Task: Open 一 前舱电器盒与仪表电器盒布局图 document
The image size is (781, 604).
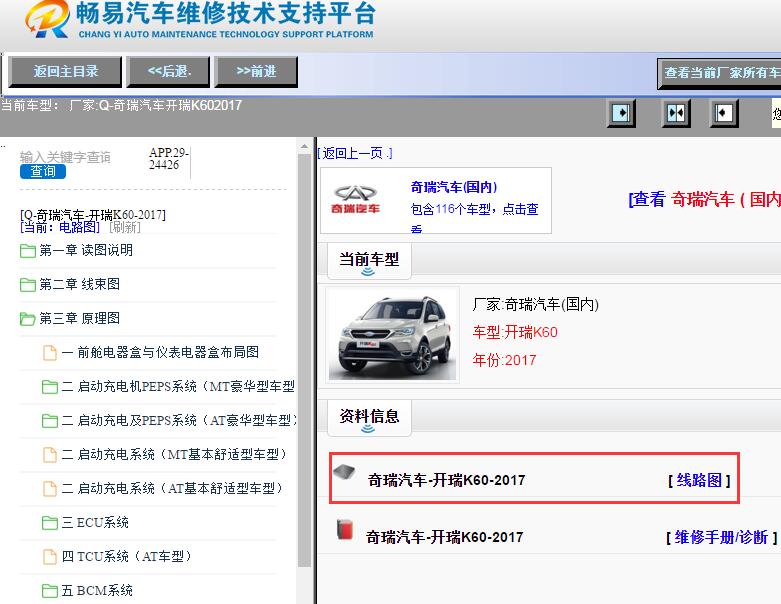Action: point(160,353)
